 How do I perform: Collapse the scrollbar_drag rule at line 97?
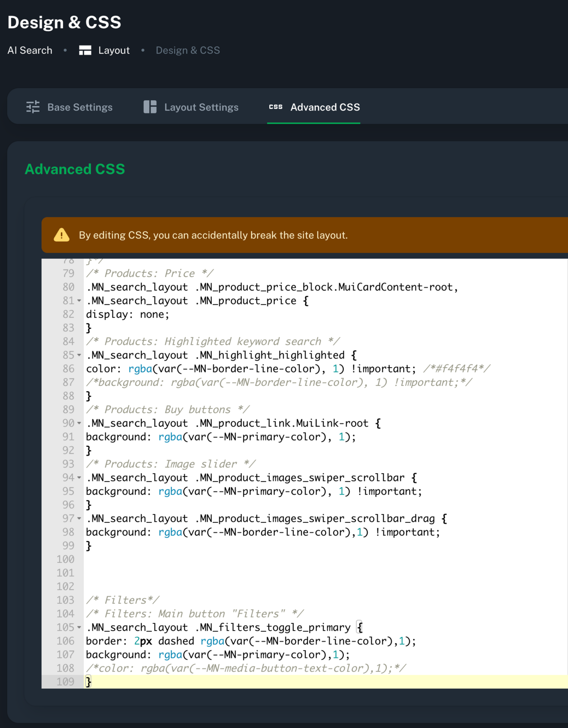[x=79, y=519]
